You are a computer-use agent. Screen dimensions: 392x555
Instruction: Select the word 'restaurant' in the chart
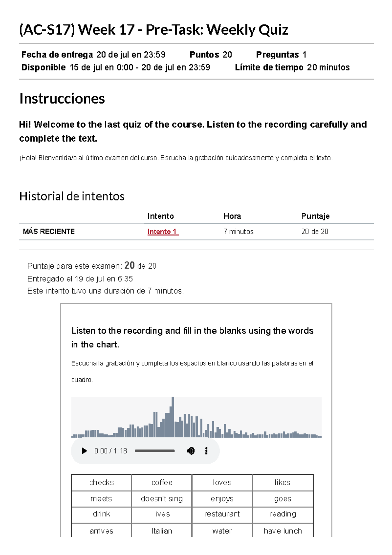(x=221, y=514)
